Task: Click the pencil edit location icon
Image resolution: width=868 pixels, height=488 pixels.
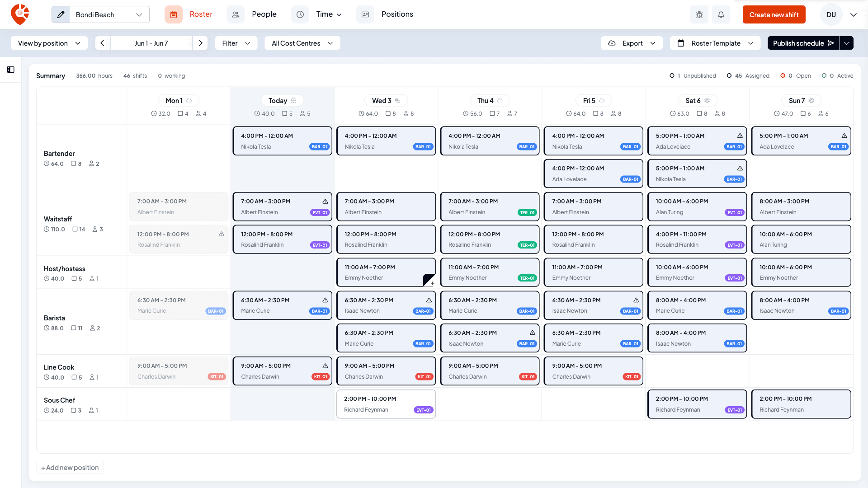Action: pos(61,14)
